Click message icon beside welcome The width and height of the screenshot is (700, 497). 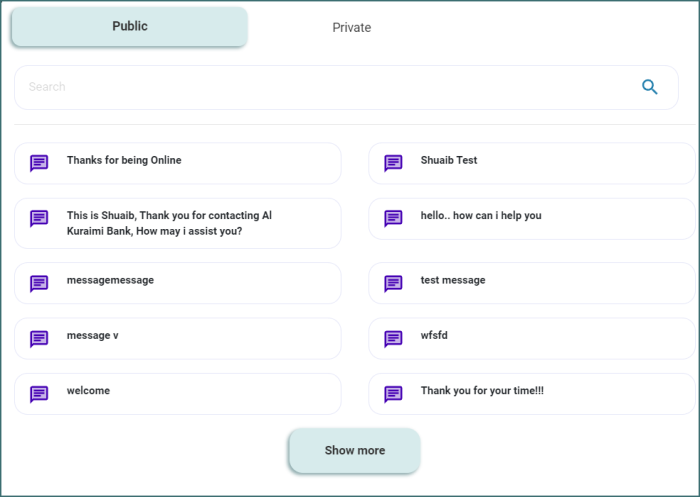pos(39,393)
